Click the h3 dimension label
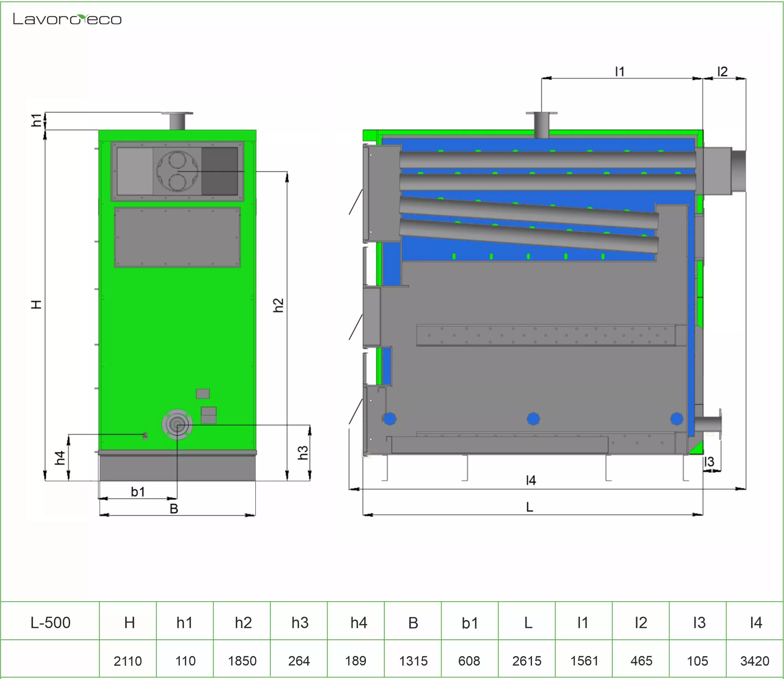 click(x=303, y=452)
